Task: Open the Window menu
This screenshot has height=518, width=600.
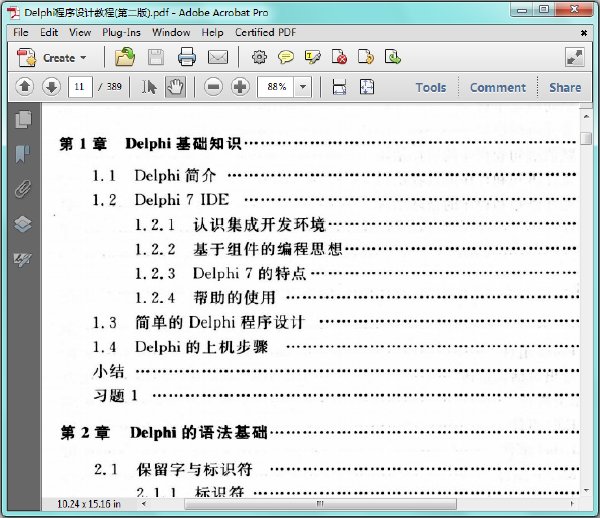Action: (171, 33)
